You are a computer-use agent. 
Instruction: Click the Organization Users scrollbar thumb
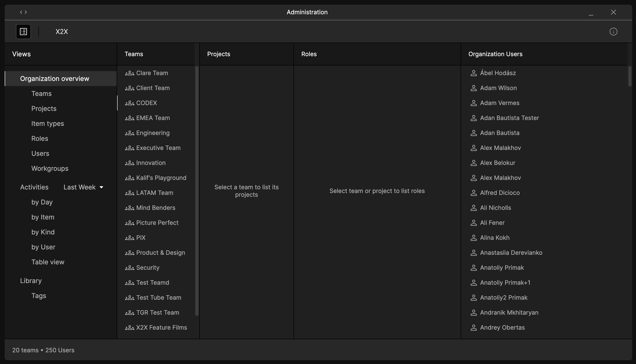(629, 76)
